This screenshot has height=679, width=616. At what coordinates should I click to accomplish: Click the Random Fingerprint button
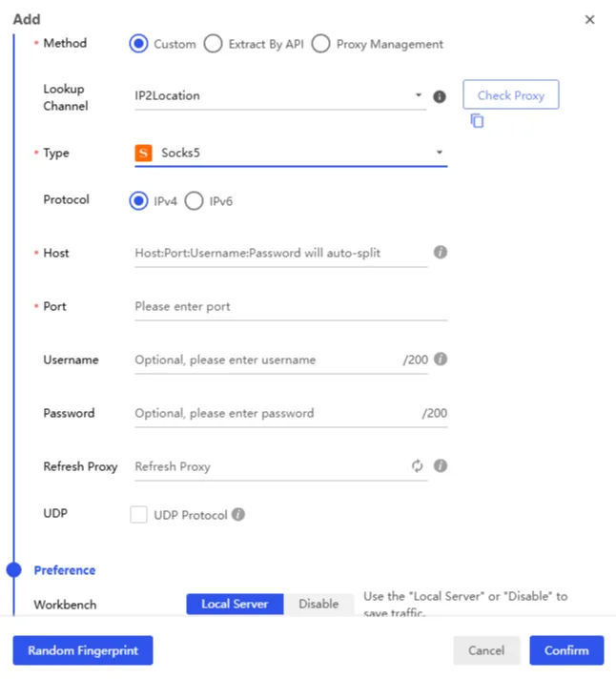[x=83, y=650]
